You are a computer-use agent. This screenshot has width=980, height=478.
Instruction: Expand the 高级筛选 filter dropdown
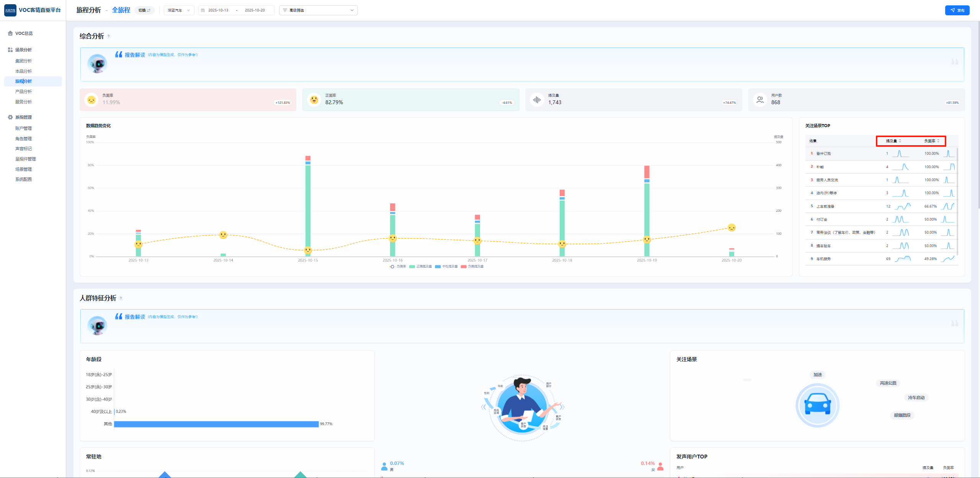click(318, 10)
